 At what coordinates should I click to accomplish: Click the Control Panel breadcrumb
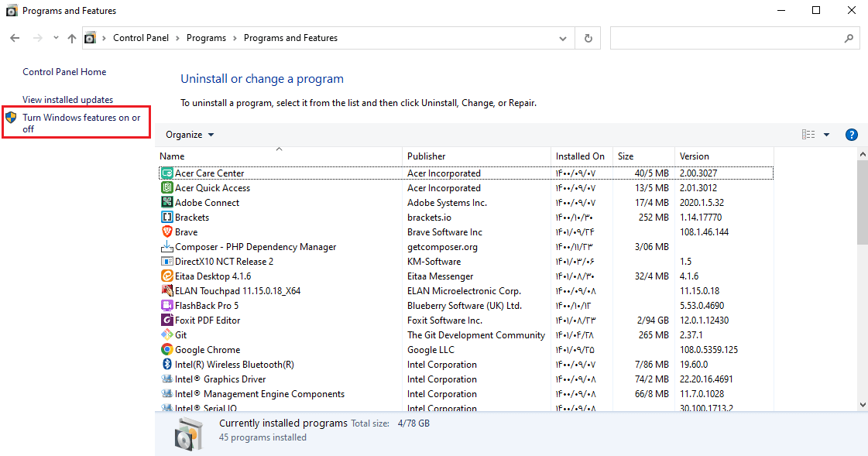[141, 38]
